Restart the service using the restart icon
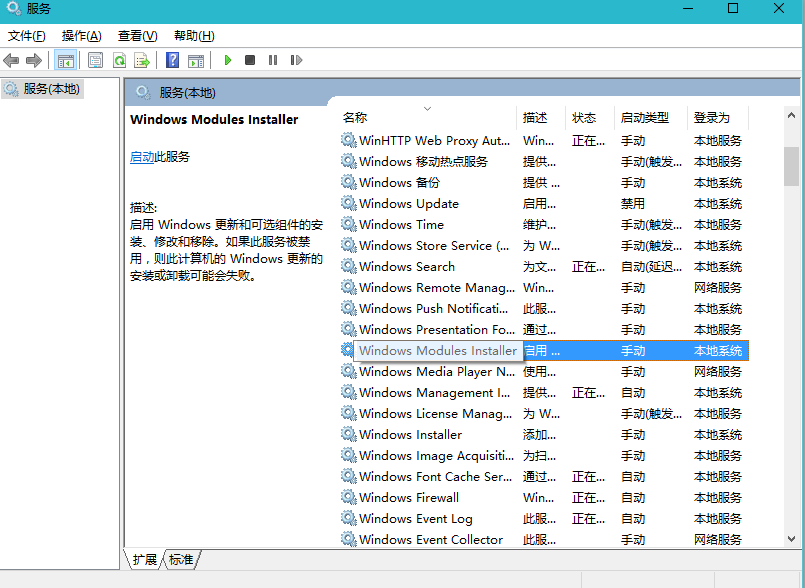The height and width of the screenshot is (588, 805). point(294,60)
